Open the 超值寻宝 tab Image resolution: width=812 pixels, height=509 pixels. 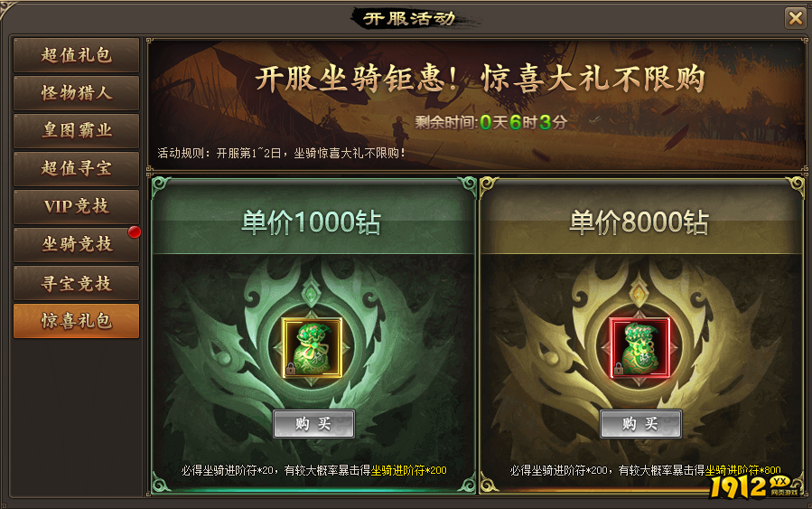pyautogui.click(x=76, y=168)
